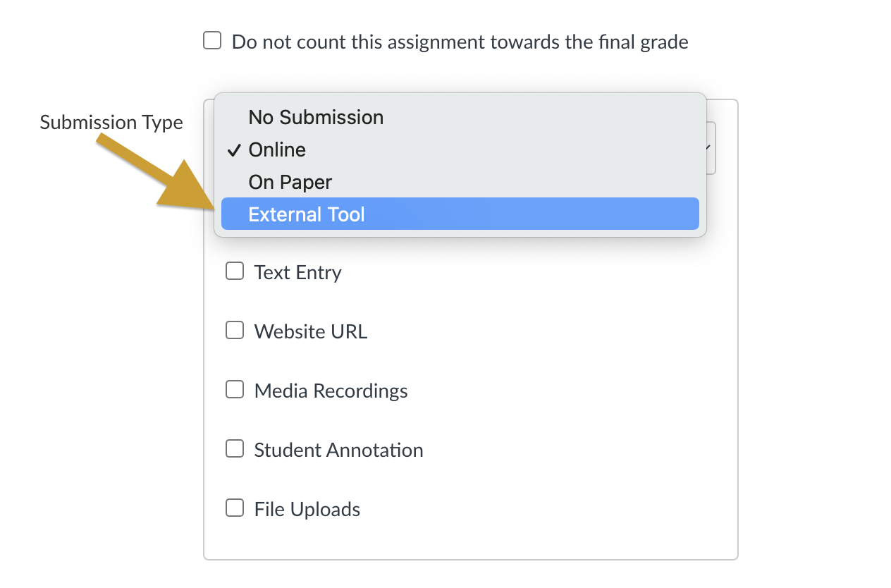Pick the On Paper submission type
891x588 pixels.
290,182
